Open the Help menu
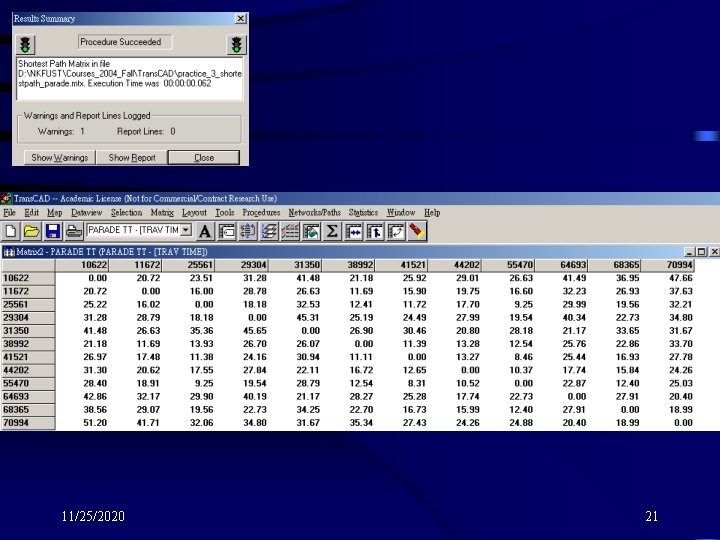Image resolution: width=720 pixels, height=540 pixels. pos(432,213)
